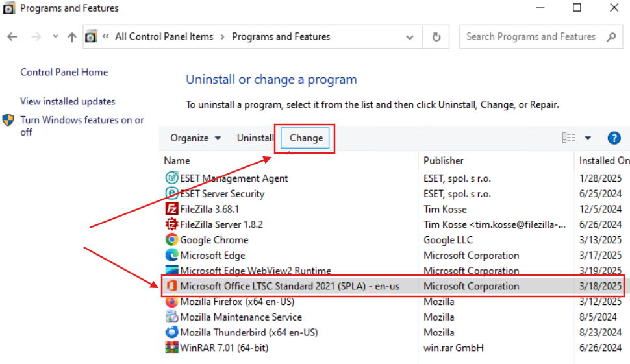Open Turn Windows features on or off
The width and height of the screenshot is (630, 364).
(82, 126)
